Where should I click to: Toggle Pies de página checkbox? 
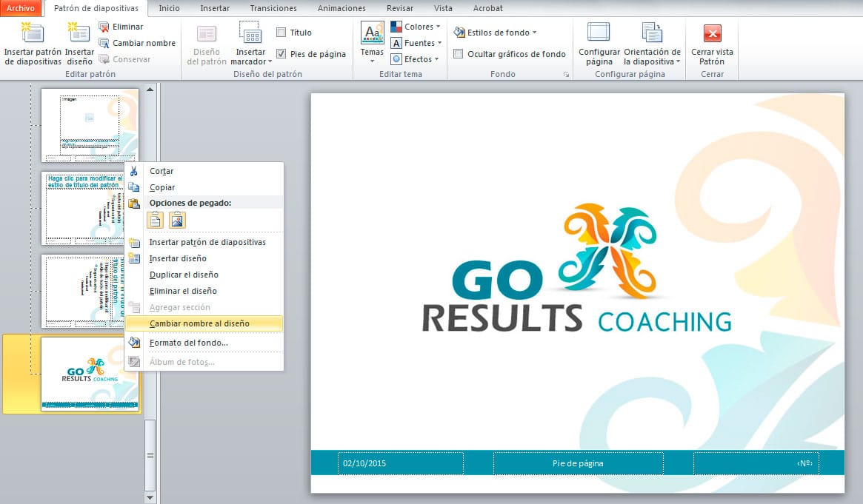tap(281, 54)
